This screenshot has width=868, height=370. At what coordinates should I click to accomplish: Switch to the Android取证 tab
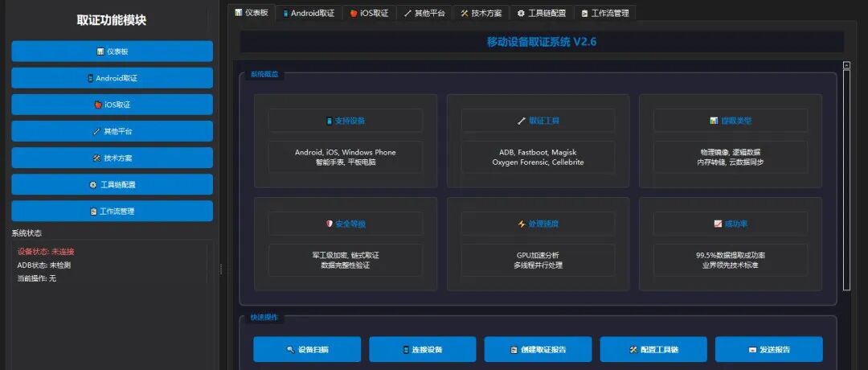[x=309, y=14]
